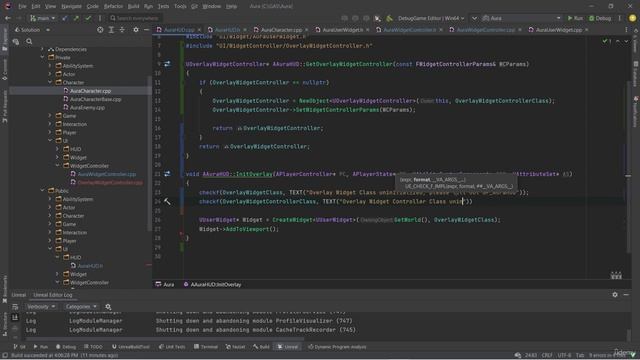Click the search magnifier in Solution panel
The height and width of the screenshot is (360, 640).
(x=29, y=41)
